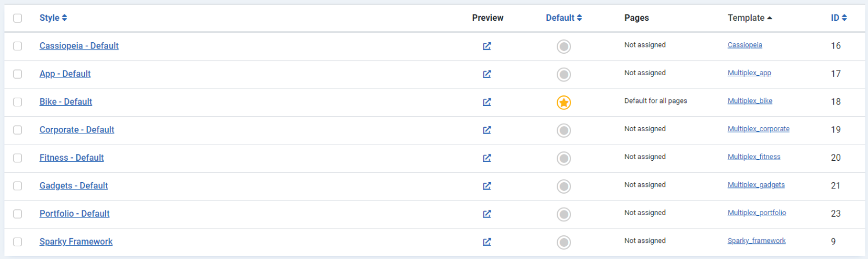Sort table by Default column
The height and width of the screenshot is (259, 868).
point(564,18)
